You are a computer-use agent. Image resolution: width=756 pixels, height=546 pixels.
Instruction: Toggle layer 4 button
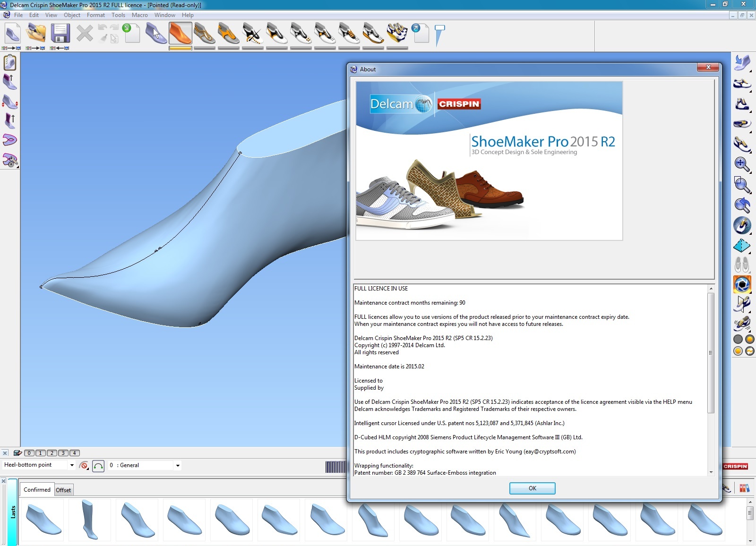[x=75, y=453]
